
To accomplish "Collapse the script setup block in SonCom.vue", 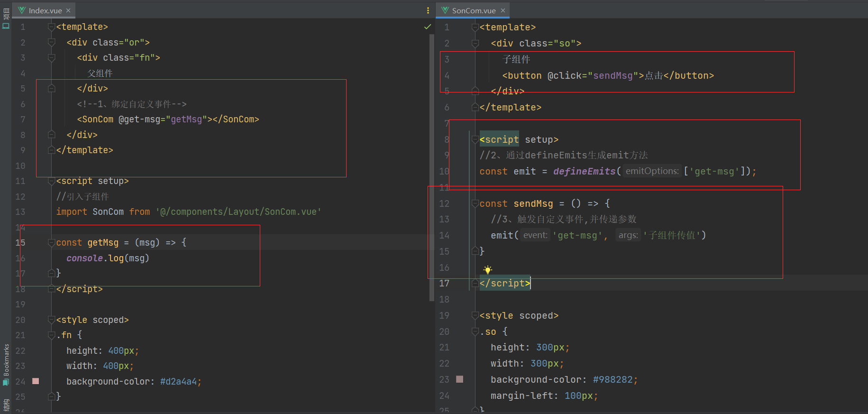I will pos(475,139).
